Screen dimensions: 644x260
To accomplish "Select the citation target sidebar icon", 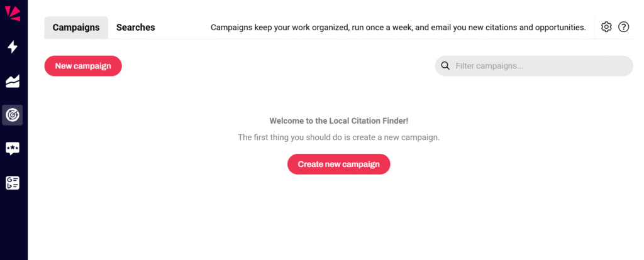I will (13, 115).
